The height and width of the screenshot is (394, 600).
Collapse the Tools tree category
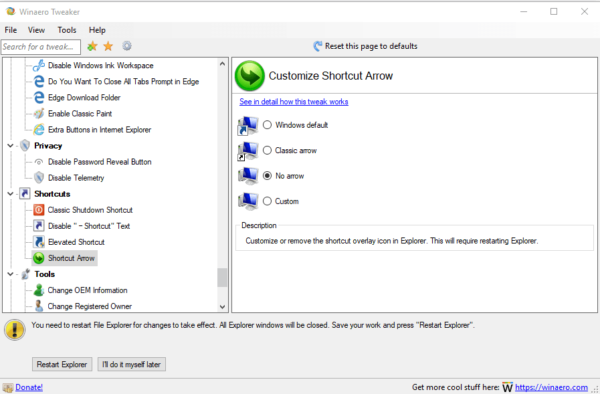[10, 274]
